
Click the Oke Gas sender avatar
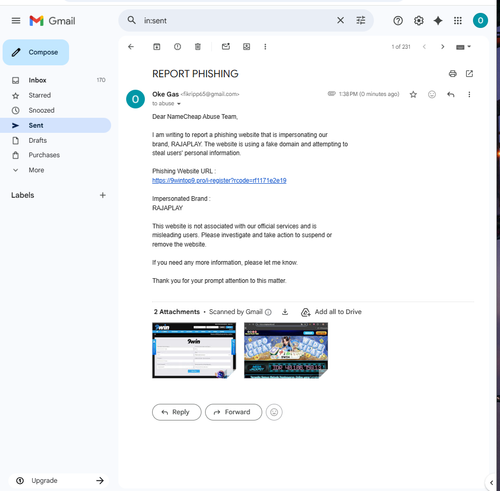135,99
